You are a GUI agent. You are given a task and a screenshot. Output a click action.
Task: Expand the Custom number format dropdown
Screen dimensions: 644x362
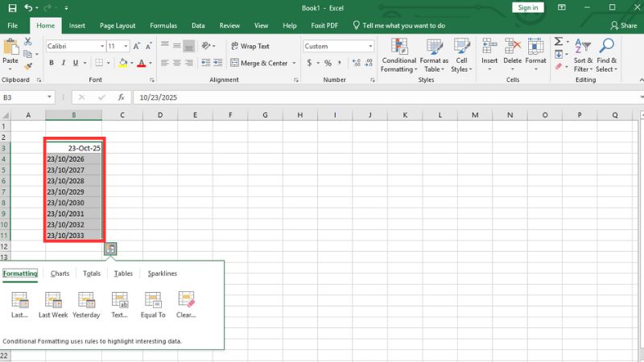[x=369, y=46]
